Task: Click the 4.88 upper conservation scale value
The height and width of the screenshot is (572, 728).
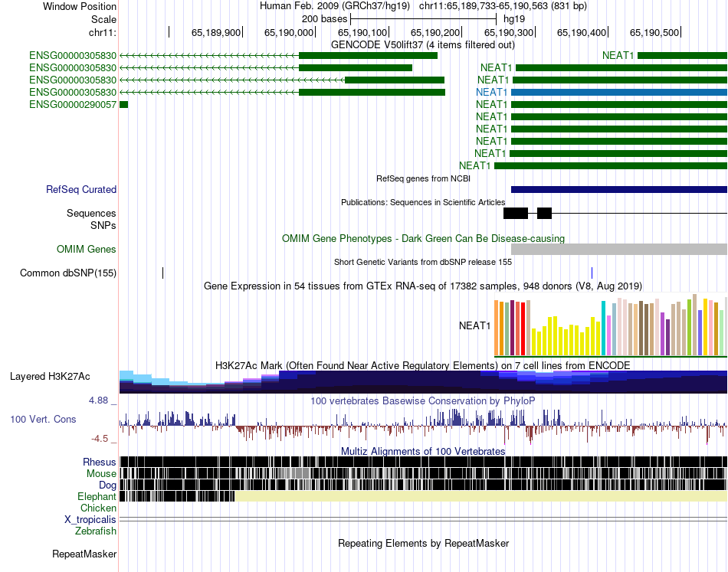Action: (x=98, y=400)
